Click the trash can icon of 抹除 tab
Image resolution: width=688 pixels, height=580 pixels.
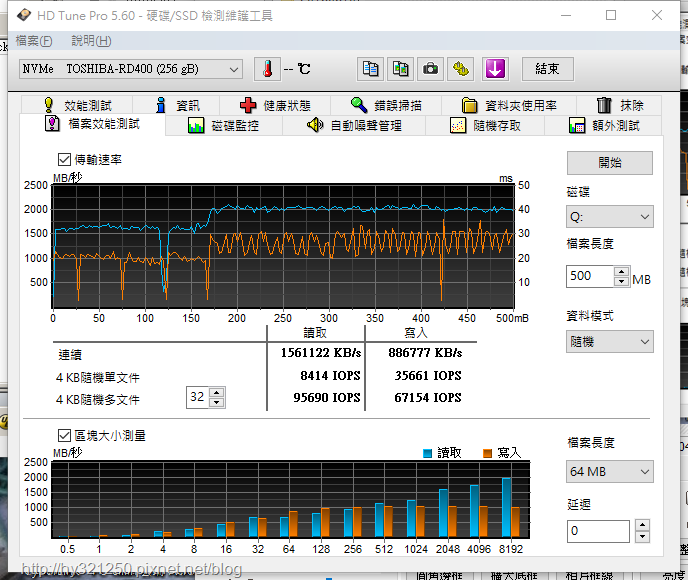click(604, 105)
